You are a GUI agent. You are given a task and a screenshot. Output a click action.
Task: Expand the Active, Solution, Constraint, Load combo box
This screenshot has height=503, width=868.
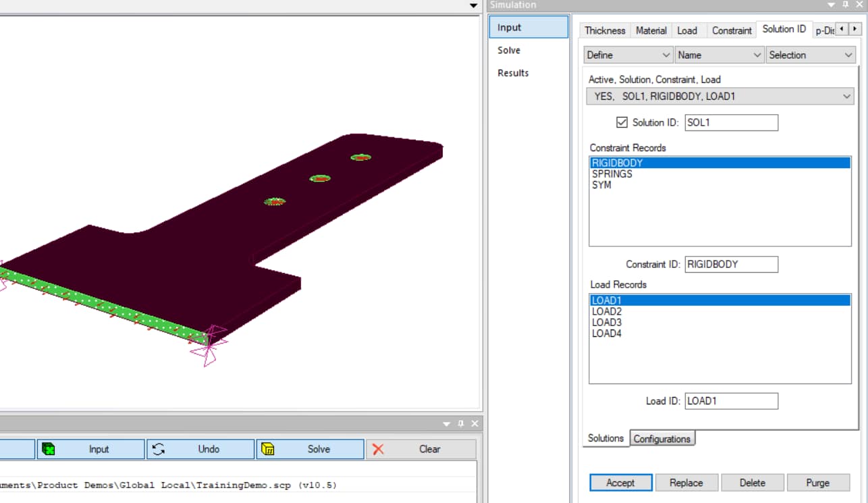click(x=847, y=96)
